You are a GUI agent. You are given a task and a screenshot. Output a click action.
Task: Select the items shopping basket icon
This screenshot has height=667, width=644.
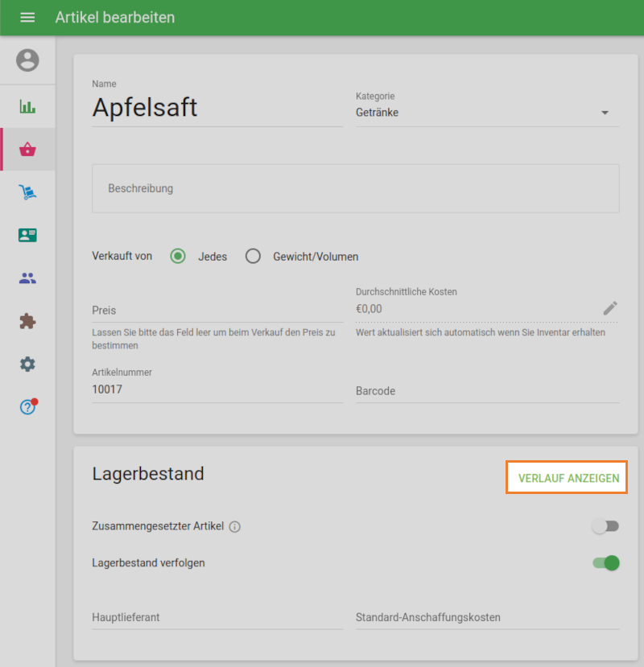tap(27, 149)
